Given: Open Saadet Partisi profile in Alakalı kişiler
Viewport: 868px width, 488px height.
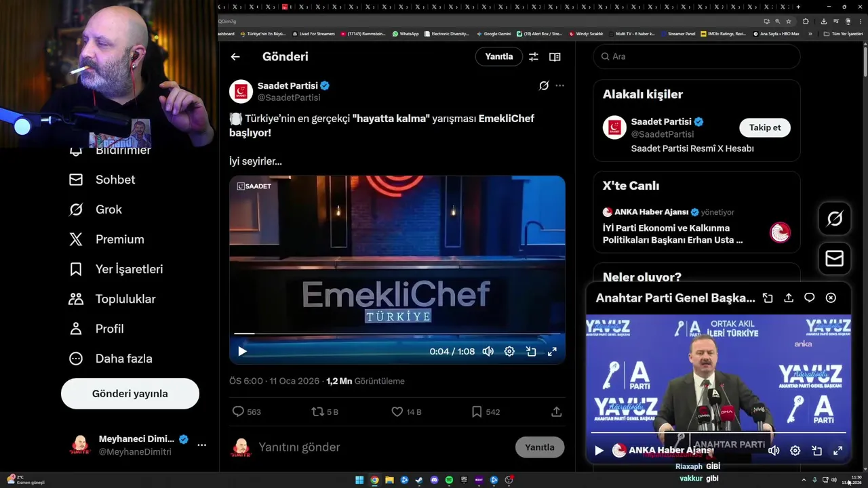Looking at the screenshot, I should (661, 121).
